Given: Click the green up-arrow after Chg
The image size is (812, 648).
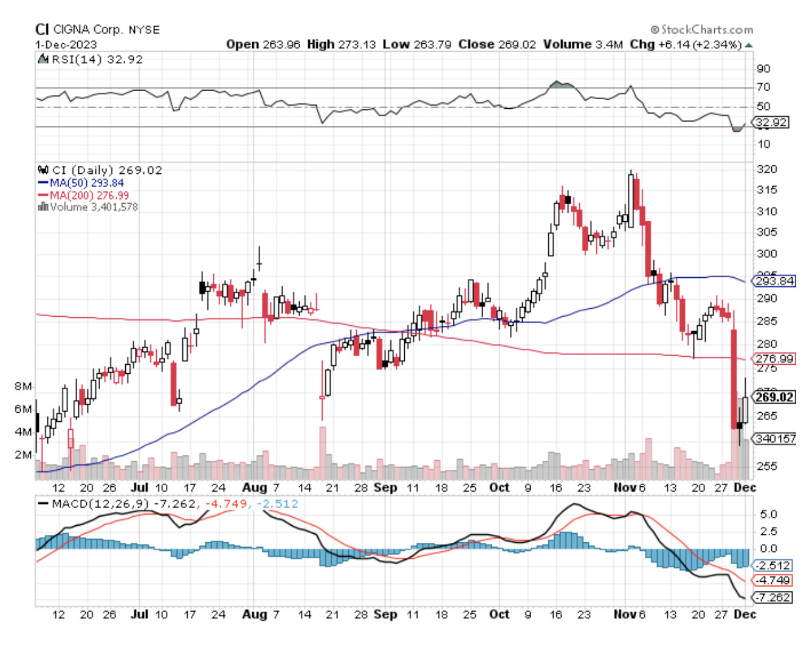Looking at the screenshot, I should click(x=749, y=45).
